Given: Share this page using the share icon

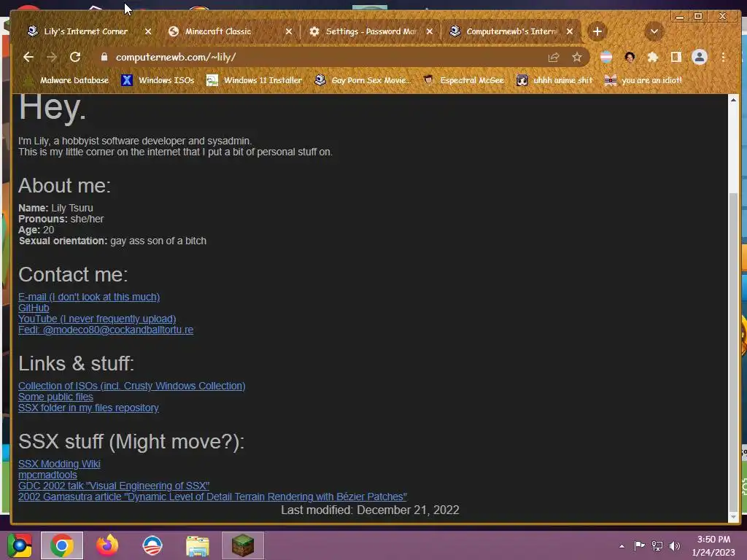Looking at the screenshot, I should pyautogui.click(x=554, y=57).
